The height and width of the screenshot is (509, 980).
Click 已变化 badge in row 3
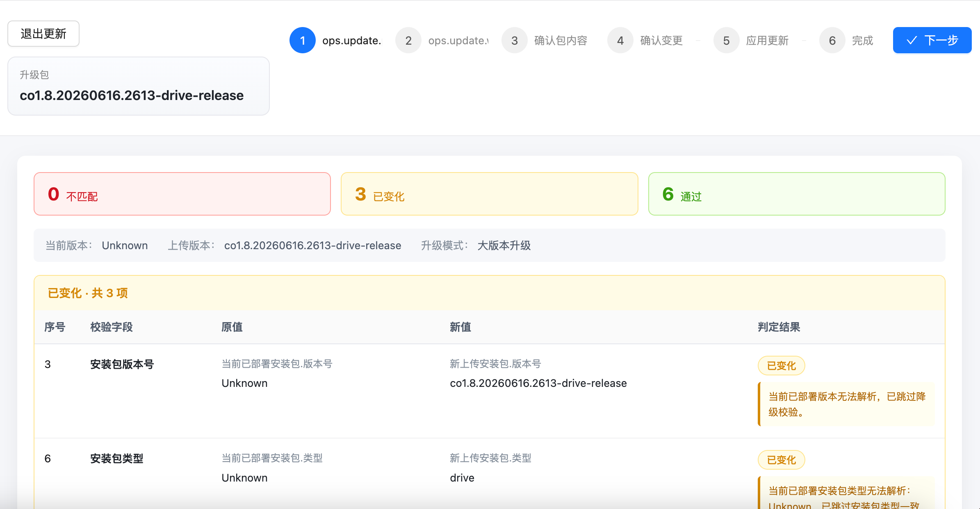(781, 366)
